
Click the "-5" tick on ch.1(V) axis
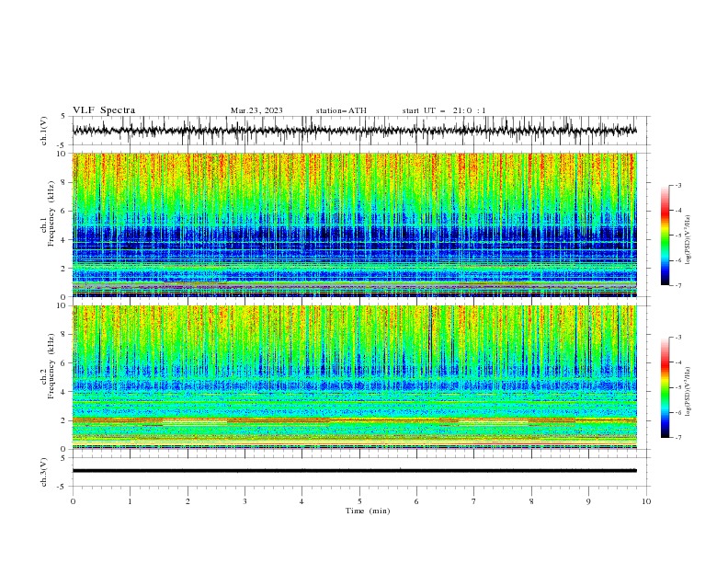[x=63, y=145]
